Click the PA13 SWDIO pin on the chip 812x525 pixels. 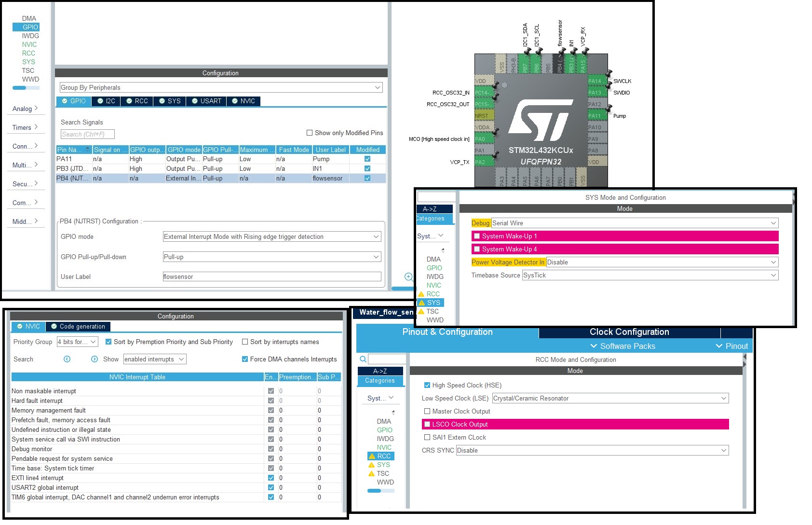pyautogui.click(x=597, y=92)
